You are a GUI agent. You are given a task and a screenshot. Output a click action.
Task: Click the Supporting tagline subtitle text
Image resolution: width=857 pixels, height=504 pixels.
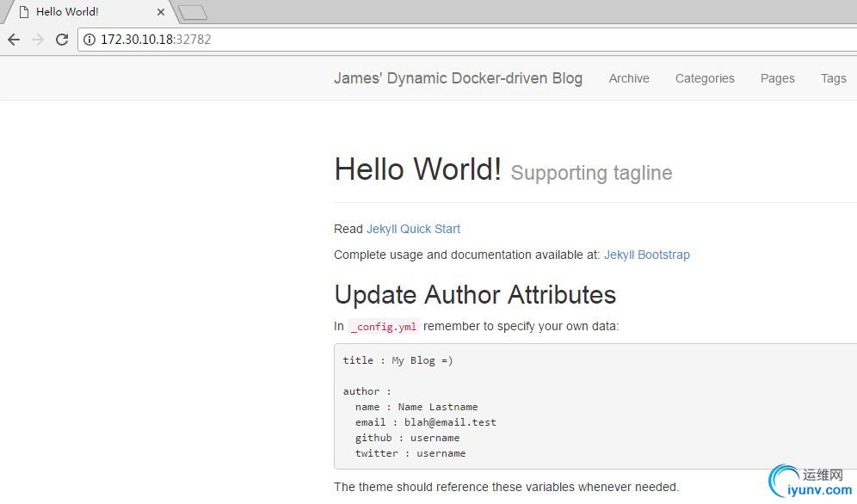coord(591,173)
